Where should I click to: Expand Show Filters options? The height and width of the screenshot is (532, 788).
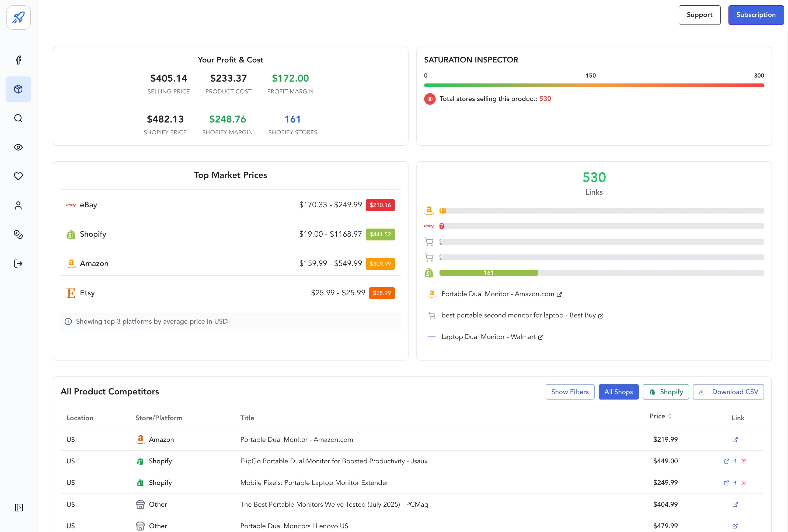570,392
